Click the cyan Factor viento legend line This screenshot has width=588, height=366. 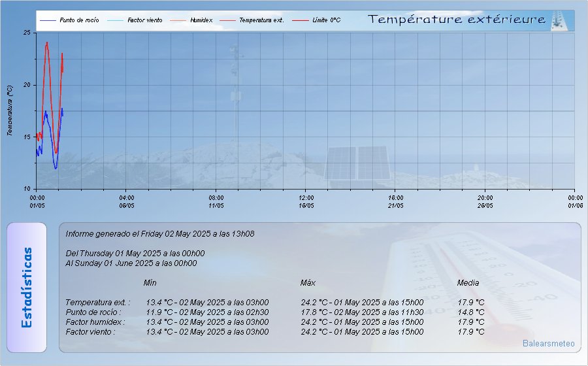[x=115, y=20]
